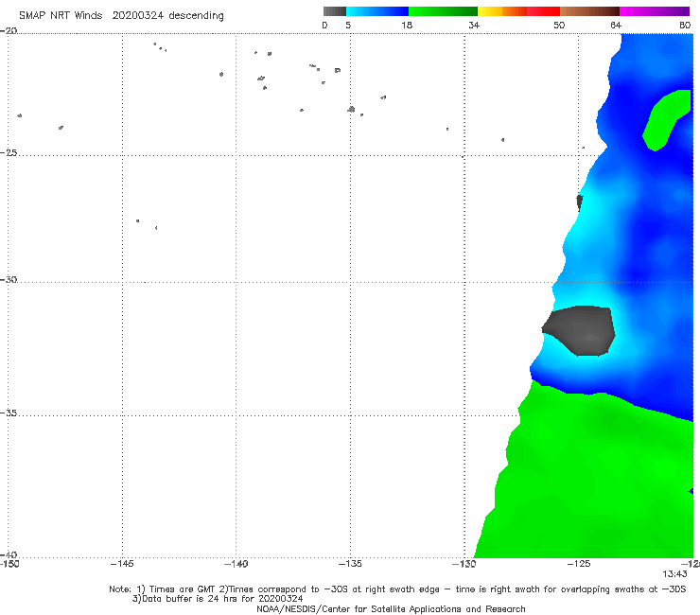Click the color bar label '5'
This screenshot has height=615, width=700.
348,25
